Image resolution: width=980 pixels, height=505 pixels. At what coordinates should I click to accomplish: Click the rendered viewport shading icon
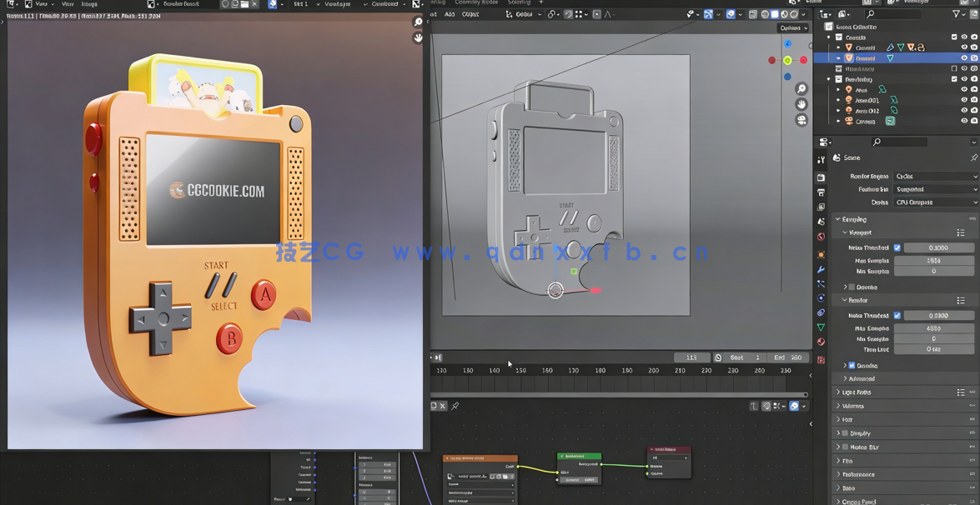click(x=794, y=13)
